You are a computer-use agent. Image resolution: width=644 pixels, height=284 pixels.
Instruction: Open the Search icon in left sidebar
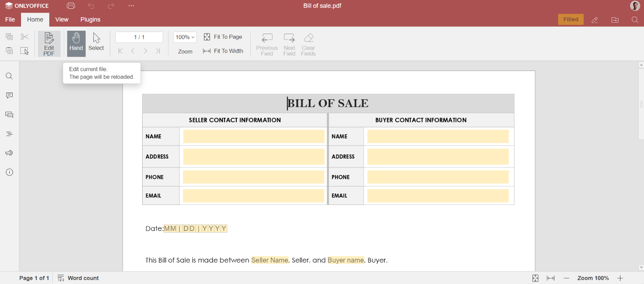pos(9,76)
